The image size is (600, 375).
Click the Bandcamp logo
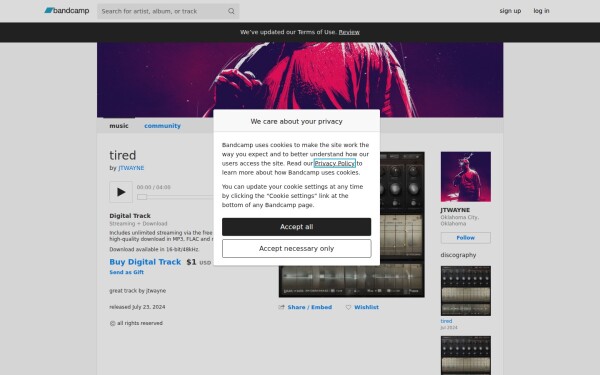(67, 11)
